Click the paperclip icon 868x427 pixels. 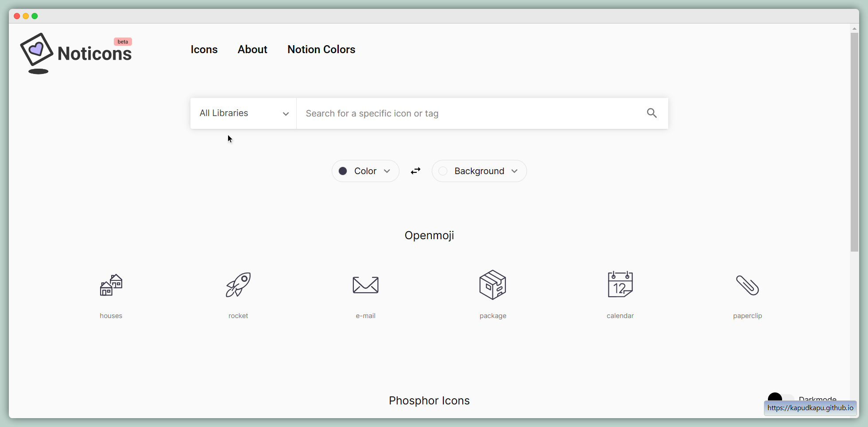click(747, 285)
